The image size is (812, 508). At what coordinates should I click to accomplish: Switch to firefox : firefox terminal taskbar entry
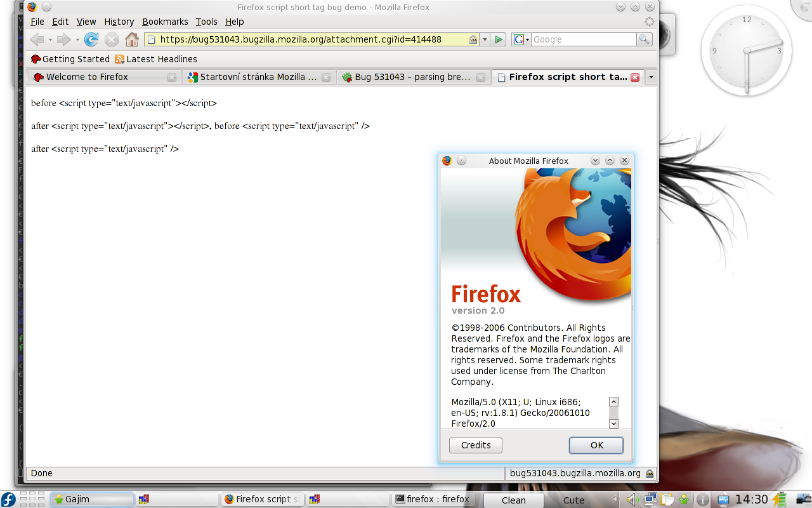click(433, 499)
